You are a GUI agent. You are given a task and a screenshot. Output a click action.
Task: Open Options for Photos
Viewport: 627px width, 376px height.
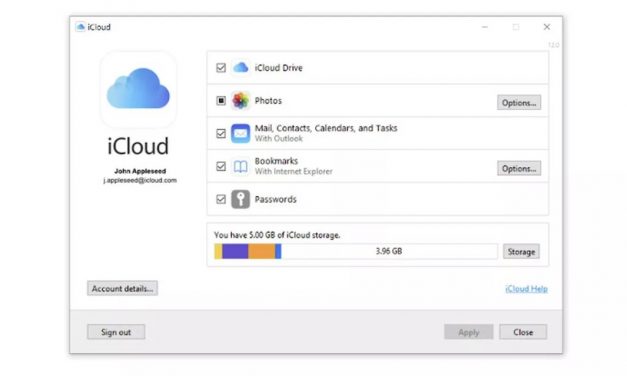tap(519, 103)
